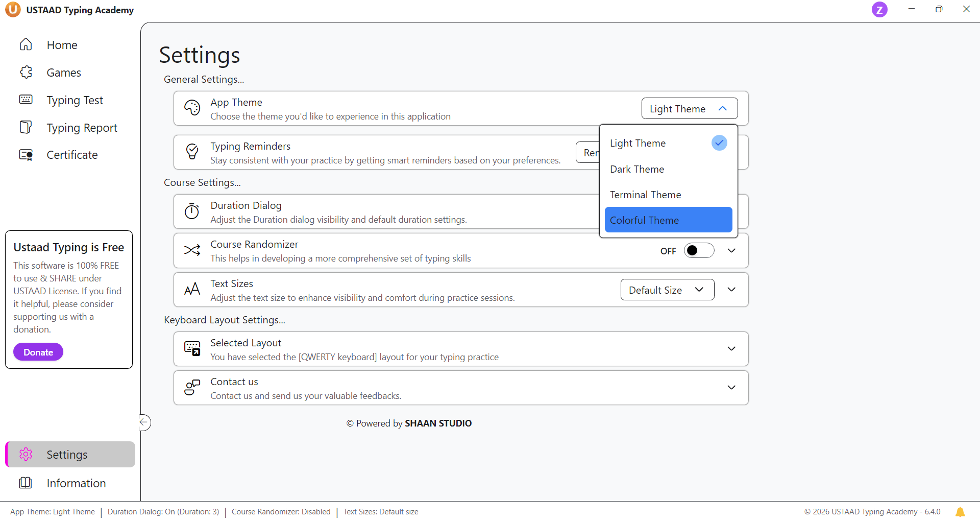Viewport: 980px width, 521px height.
Task: Toggle the Course Randomizer switch on
Action: 699,251
